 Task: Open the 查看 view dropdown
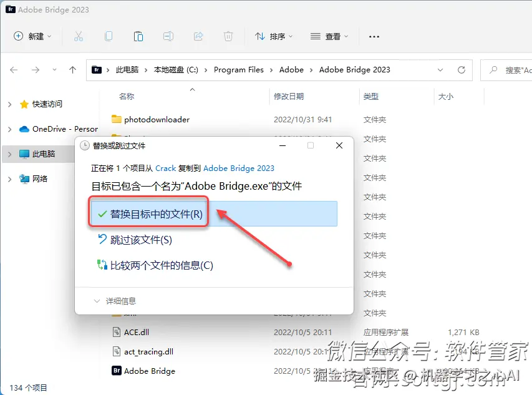(329, 36)
